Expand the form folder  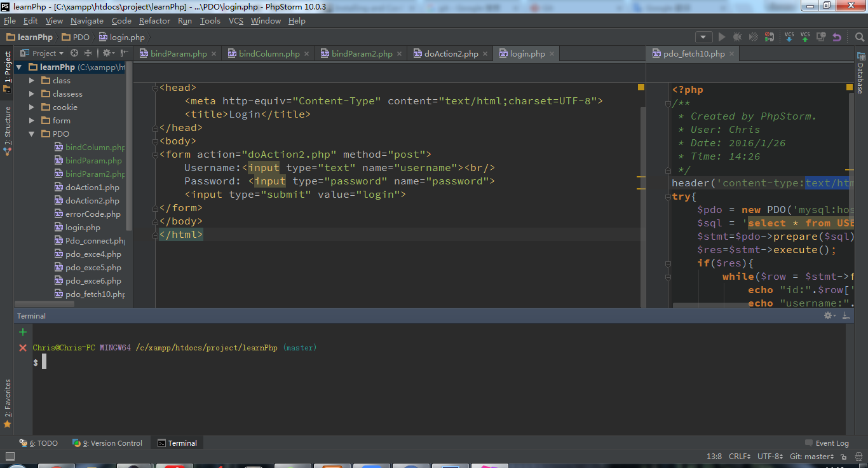32,120
